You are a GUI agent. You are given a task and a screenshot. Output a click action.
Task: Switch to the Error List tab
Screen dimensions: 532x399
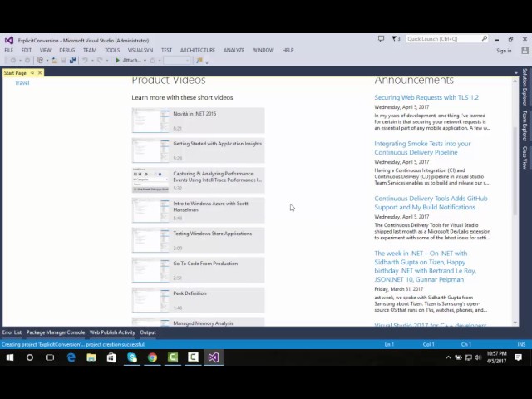[x=12, y=332]
